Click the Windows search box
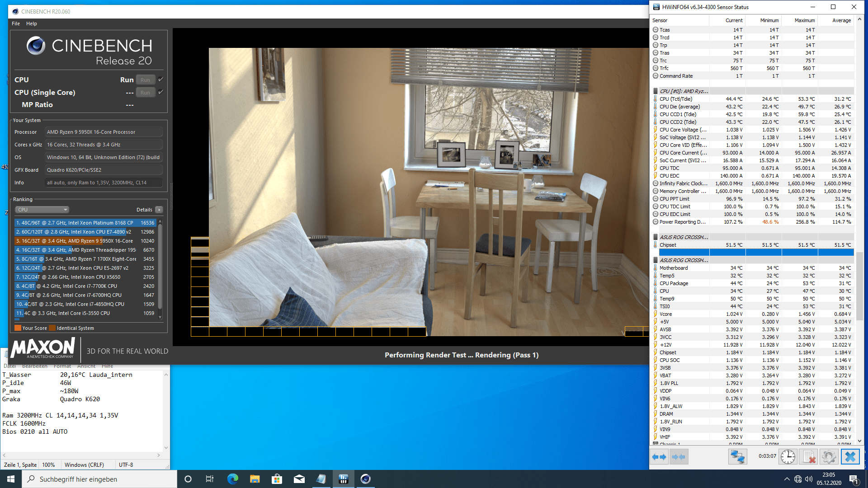 click(99, 479)
